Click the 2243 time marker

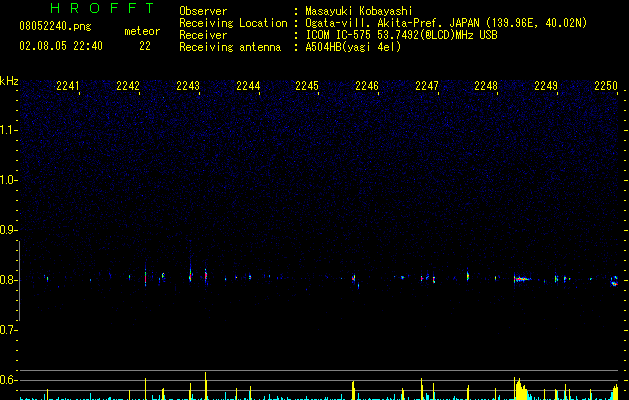[x=188, y=86]
